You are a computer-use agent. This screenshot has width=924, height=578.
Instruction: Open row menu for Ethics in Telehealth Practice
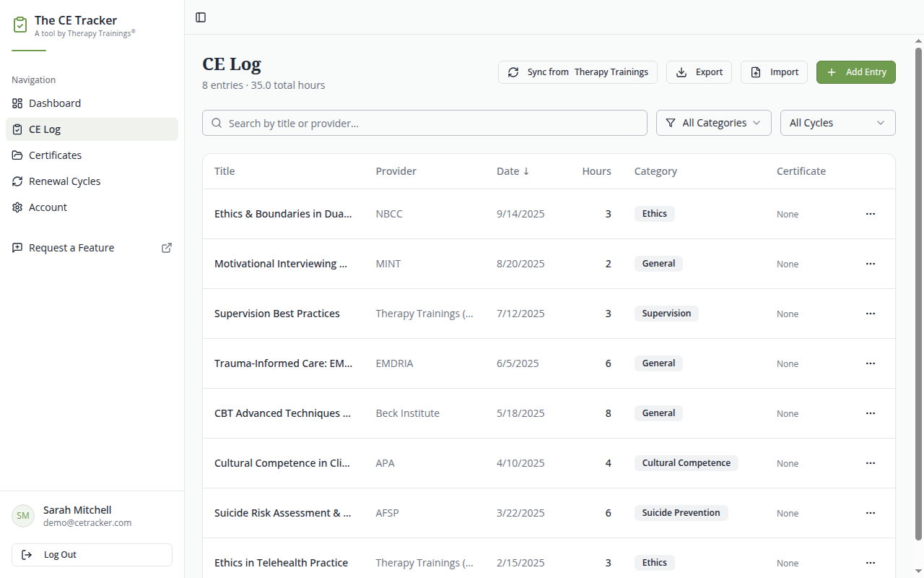(871, 563)
